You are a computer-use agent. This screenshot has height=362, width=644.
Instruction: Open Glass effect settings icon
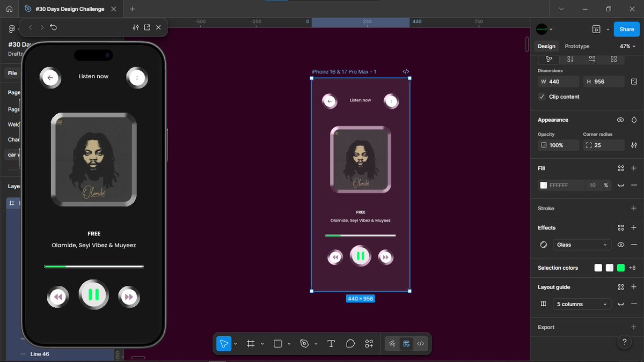click(x=543, y=245)
